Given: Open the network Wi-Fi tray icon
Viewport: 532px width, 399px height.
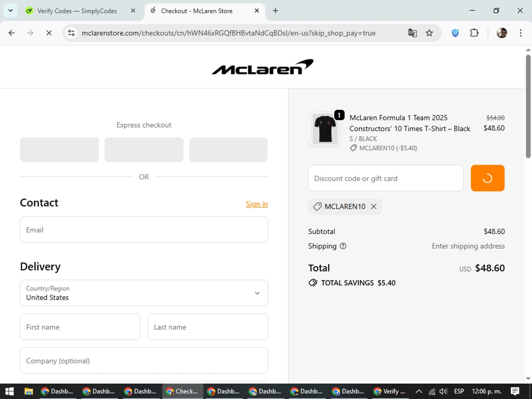Looking at the screenshot, I should pos(432,391).
